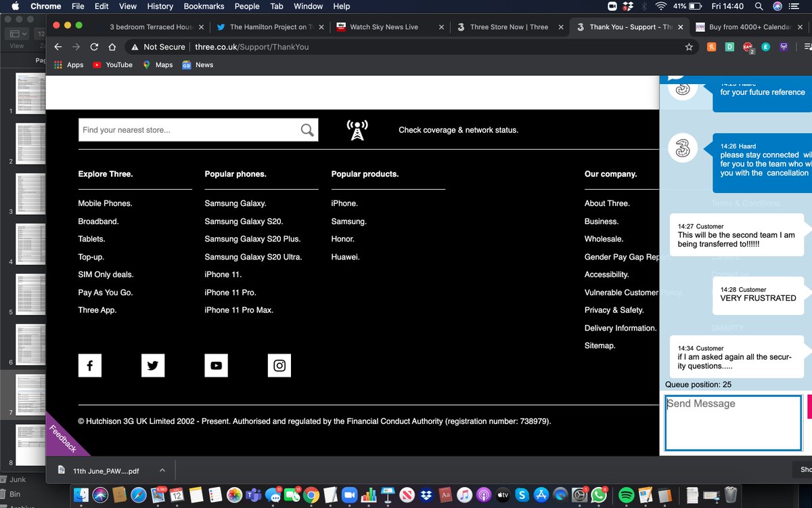Open the green D extension icon
Screen dimensions: 812x508
tap(729, 47)
